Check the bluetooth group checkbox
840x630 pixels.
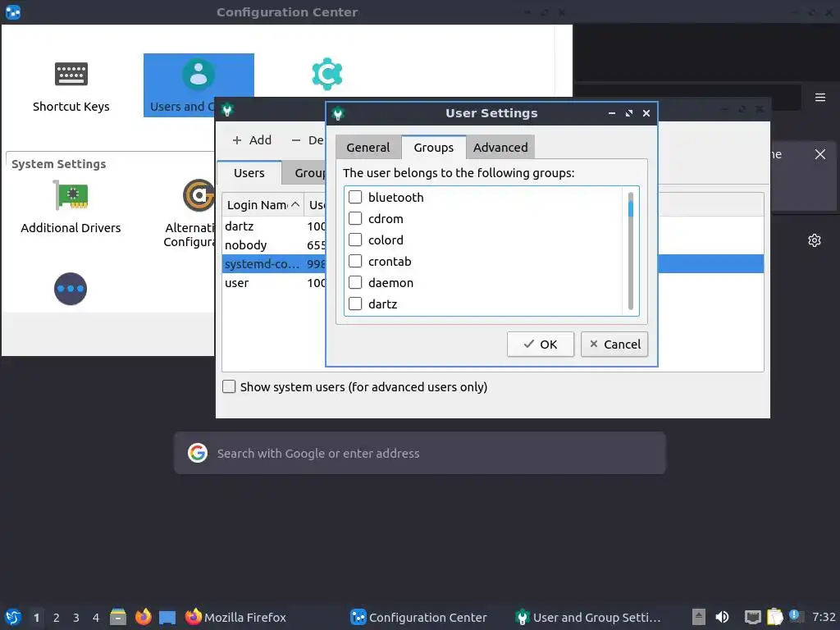click(x=355, y=197)
